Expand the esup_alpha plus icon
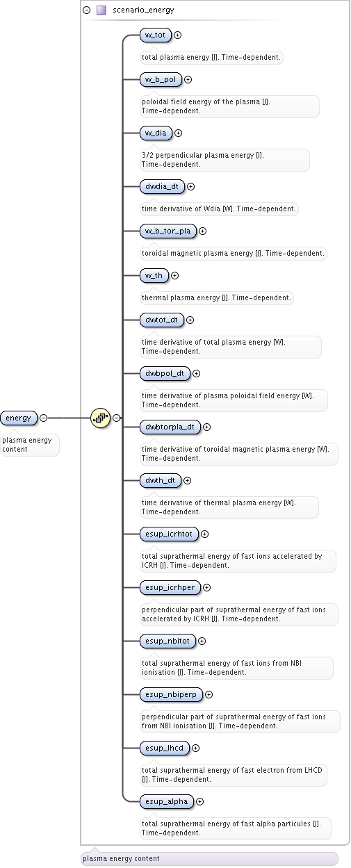This screenshot has height=868, width=351. [x=199, y=801]
